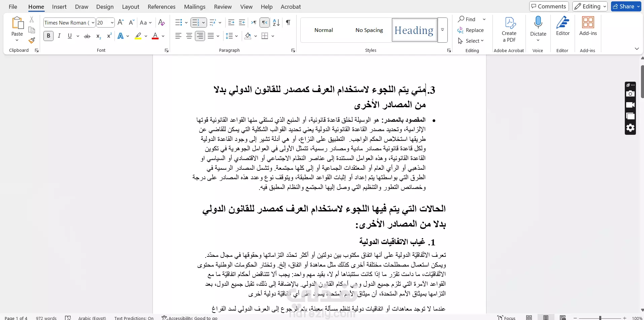Create a PDF with Adobe Acrobat
Viewport: 644px width, 320px height.
click(509, 30)
